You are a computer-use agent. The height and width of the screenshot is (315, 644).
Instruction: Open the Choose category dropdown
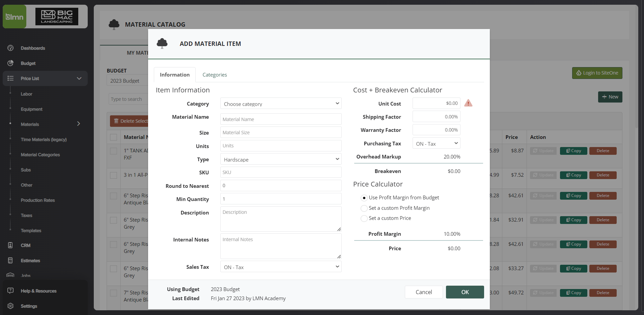click(281, 104)
